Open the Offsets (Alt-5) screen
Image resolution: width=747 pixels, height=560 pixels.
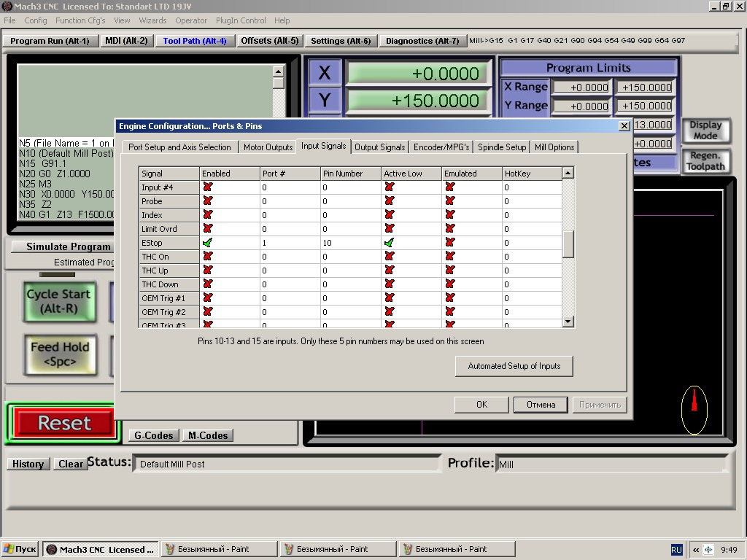pyautogui.click(x=270, y=41)
